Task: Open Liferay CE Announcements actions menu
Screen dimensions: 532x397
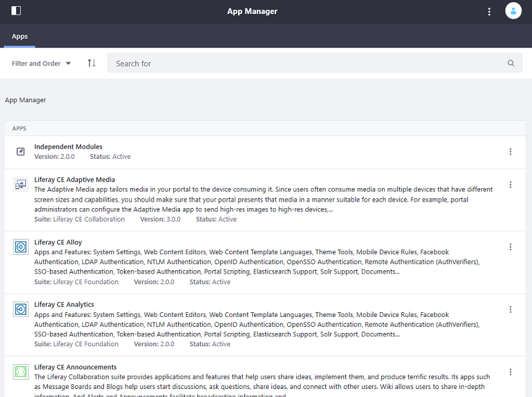Action: tap(510, 372)
